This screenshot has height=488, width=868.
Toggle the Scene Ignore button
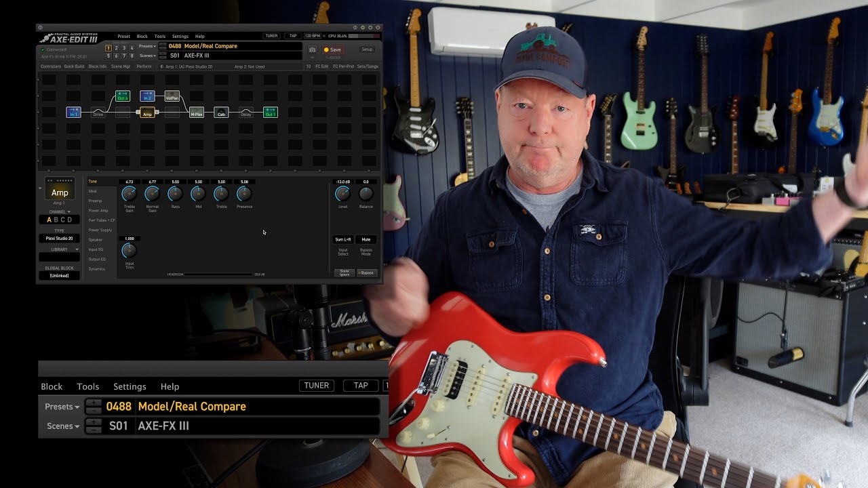[344, 272]
